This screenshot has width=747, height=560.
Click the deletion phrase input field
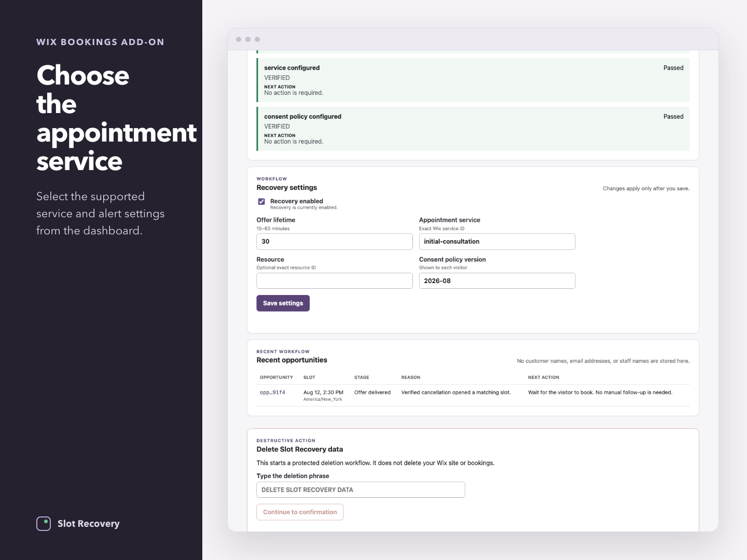coord(361,490)
